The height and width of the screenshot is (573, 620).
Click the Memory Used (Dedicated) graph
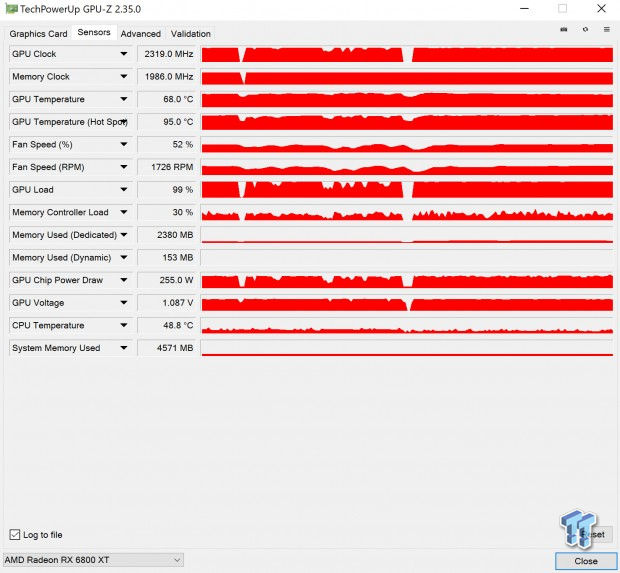tap(407, 235)
